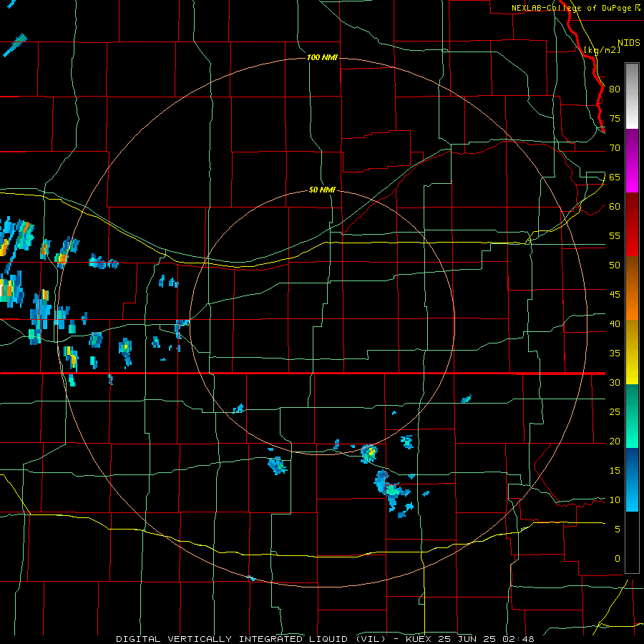
Task: Click the yellow segment of the color bar
Action: pyautogui.click(x=632, y=352)
